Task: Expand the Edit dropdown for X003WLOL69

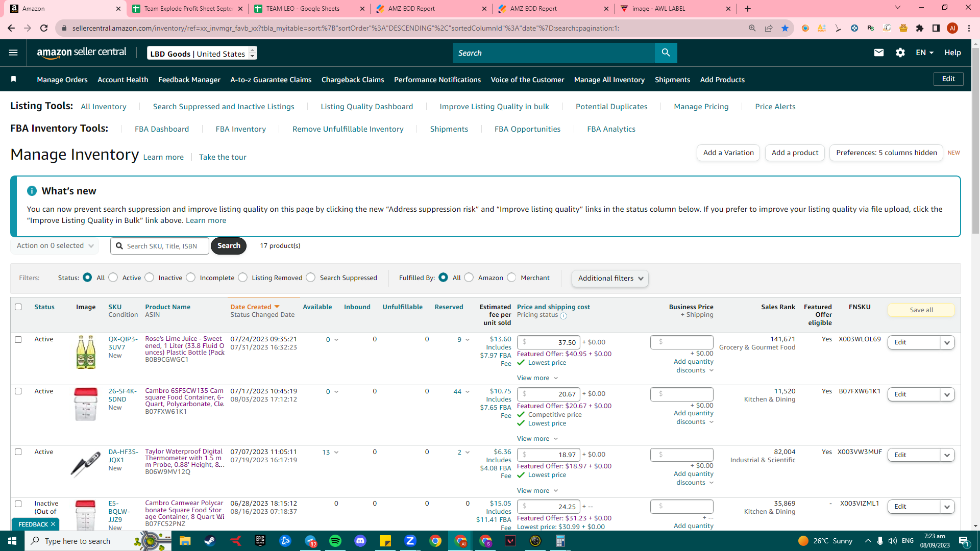Action: 947,342
